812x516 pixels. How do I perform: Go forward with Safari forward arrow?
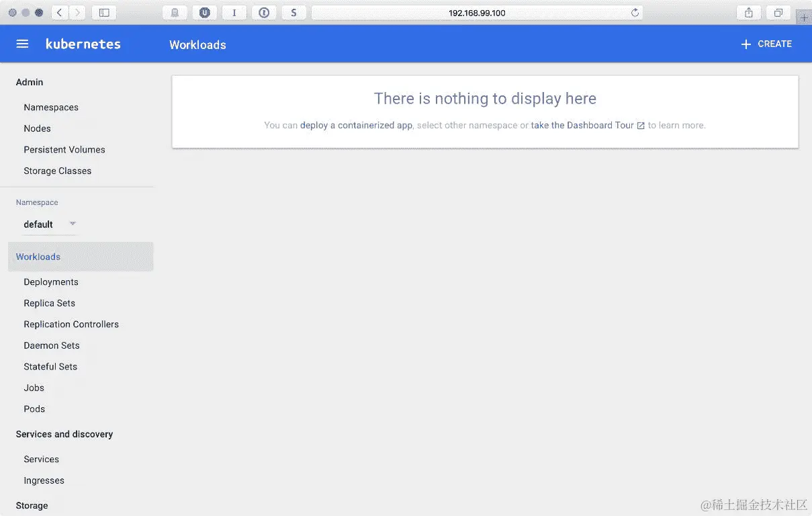pos(77,12)
